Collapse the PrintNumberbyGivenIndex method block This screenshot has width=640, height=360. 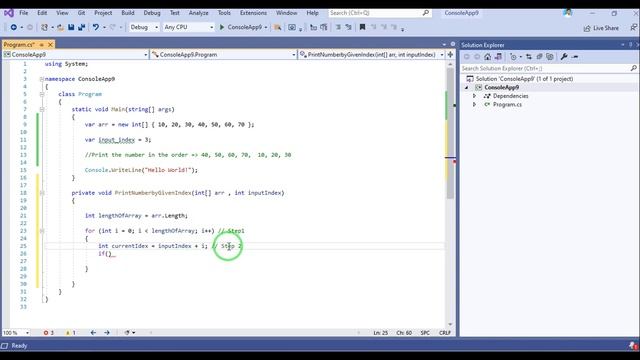pos(42,193)
